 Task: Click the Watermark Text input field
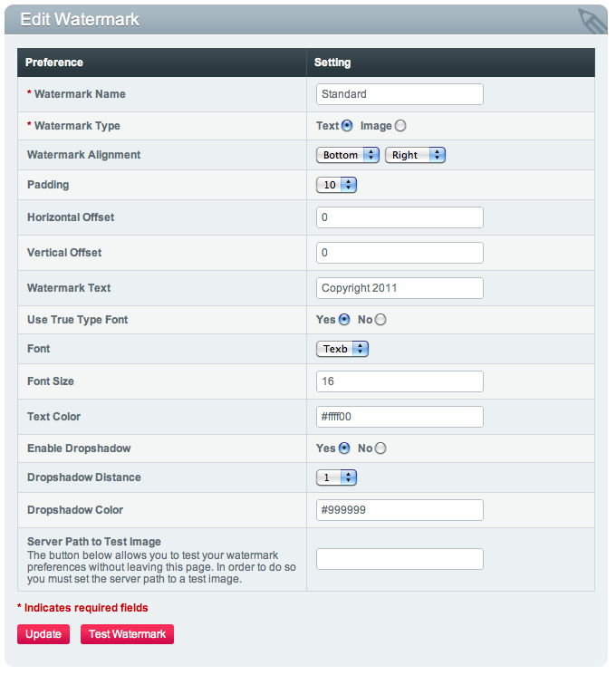click(399, 288)
